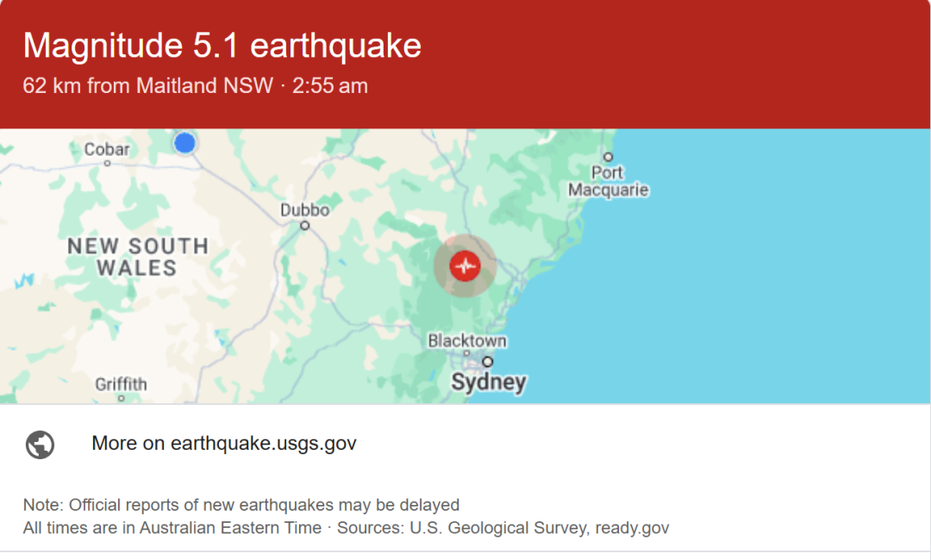The width and height of the screenshot is (931, 560).
Task: Click the Magnitude 5.1 earthquake heading
Action: point(222,45)
